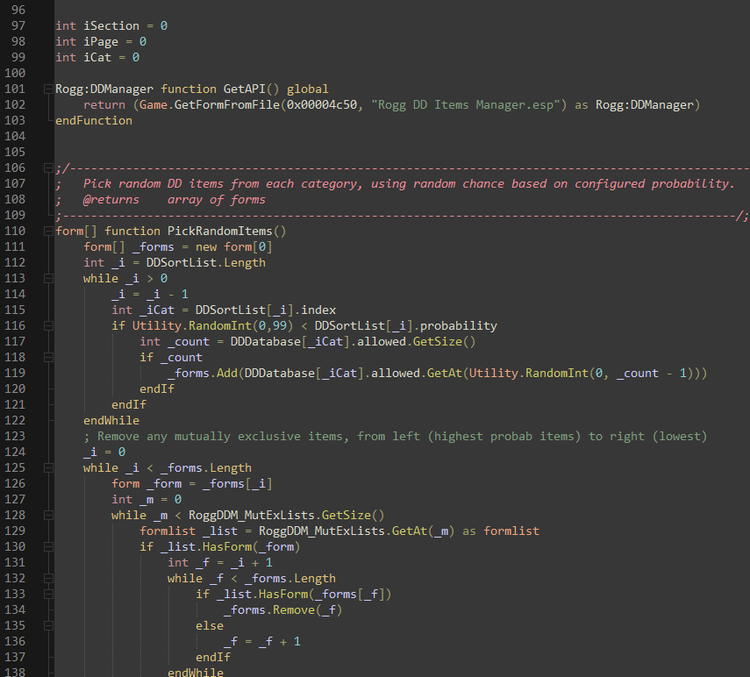Click the comment 'Remove any mutually exclusive items'
The width and height of the screenshot is (750, 677).
click(221, 436)
